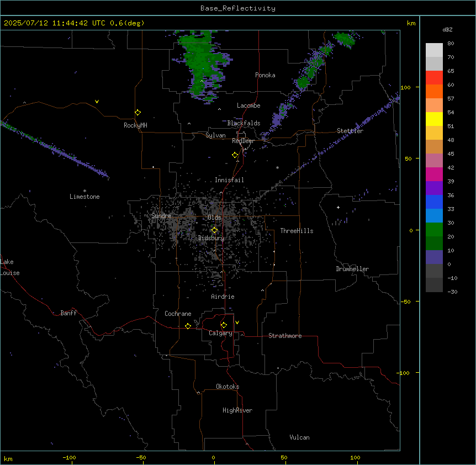Select the Vulcan label
Image resolution: width=476 pixels, height=465 pixels.
(299, 437)
